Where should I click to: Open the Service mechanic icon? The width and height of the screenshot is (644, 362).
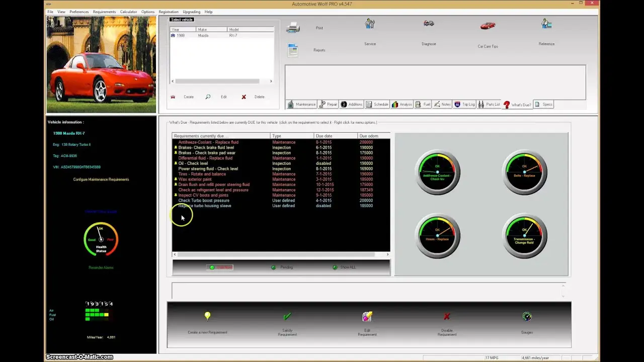click(x=370, y=24)
